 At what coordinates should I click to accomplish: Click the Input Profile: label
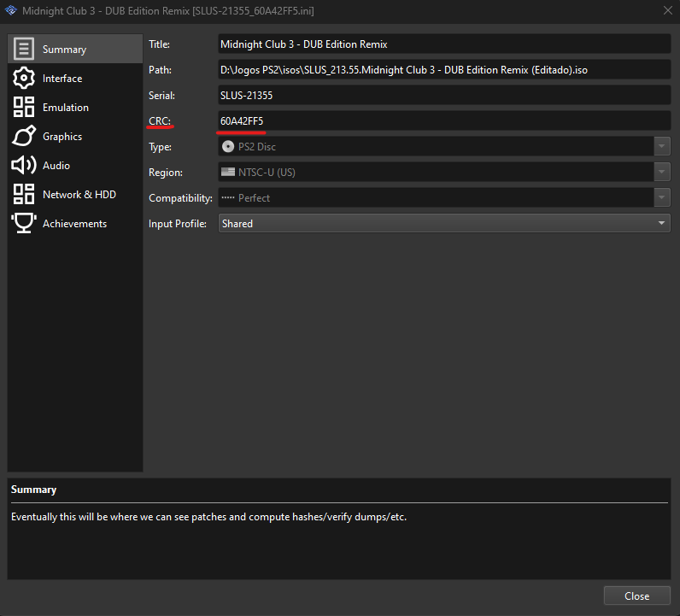(x=178, y=223)
